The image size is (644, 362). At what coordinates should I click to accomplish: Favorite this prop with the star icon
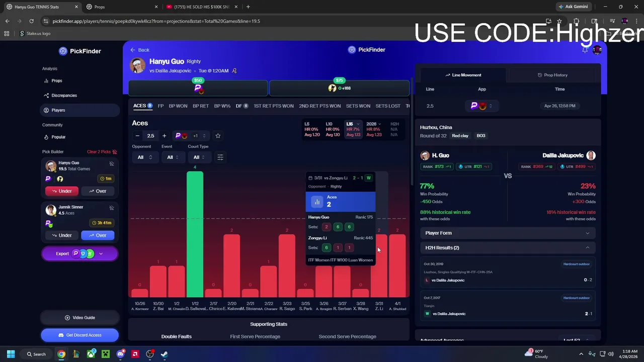(218, 136)
